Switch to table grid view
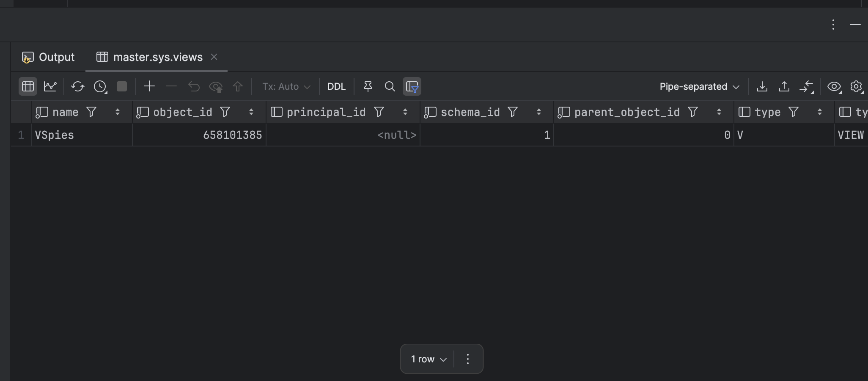Image resolution: width=868 pixels, height=381 pixels. (x=28, y=86)
